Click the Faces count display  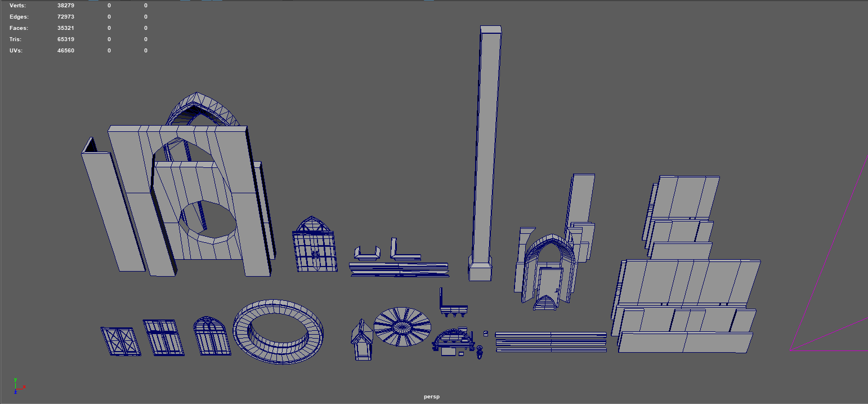point(66,28)
